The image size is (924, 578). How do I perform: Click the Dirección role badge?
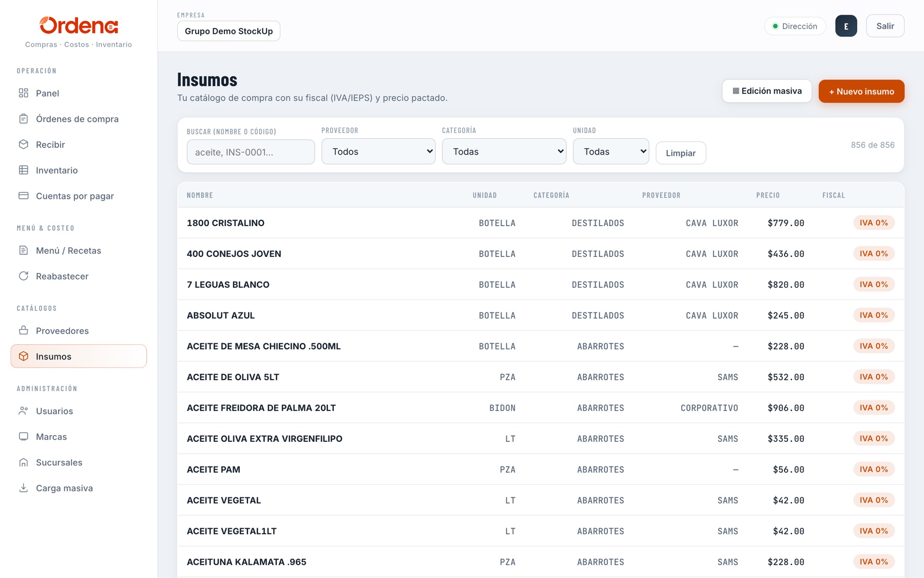pyautogui.click(x=795, y=26)
